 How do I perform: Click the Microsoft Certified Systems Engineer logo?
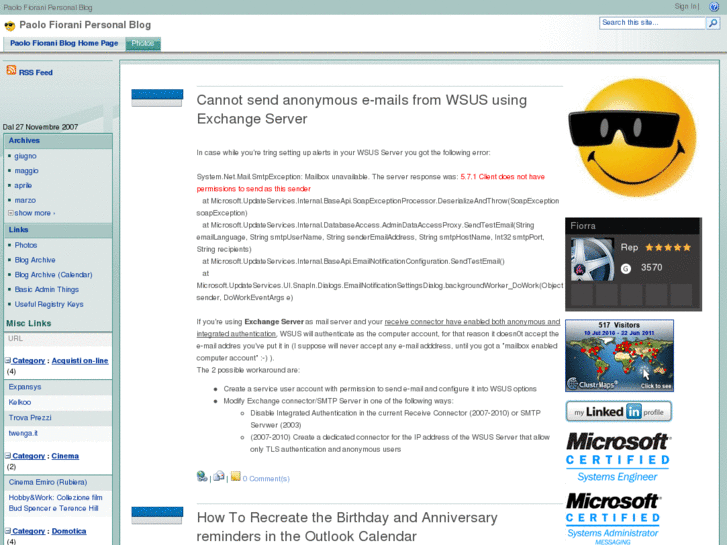618,457
